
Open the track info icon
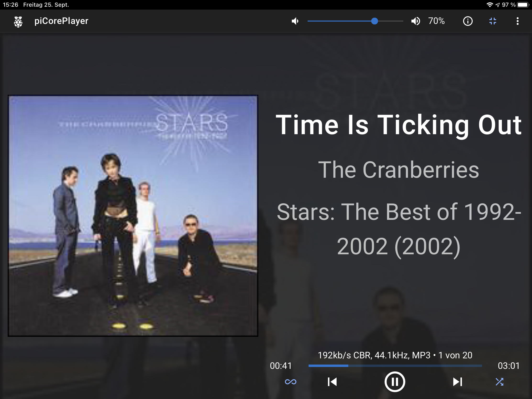468,21
